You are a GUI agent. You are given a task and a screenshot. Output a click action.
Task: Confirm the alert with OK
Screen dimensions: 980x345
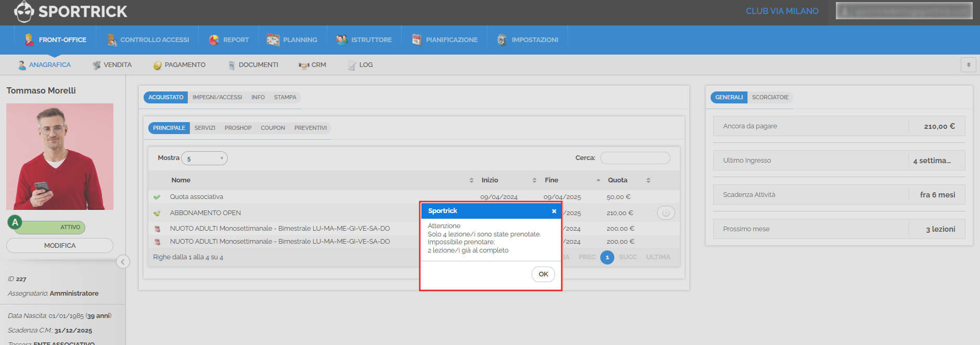(x=543, y=274)
